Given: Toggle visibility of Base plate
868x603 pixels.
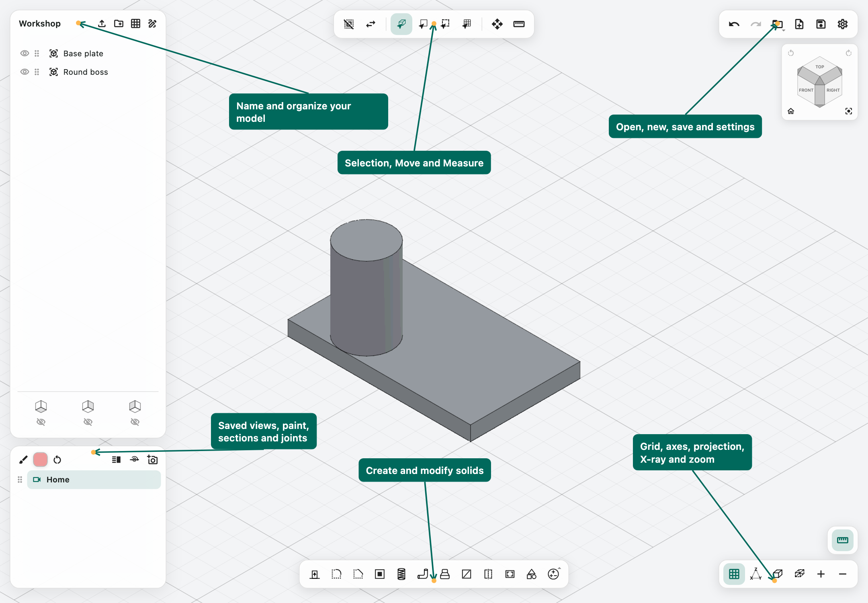Looking at the screenshot, I should pyautogui.click(x=25, y=53).
